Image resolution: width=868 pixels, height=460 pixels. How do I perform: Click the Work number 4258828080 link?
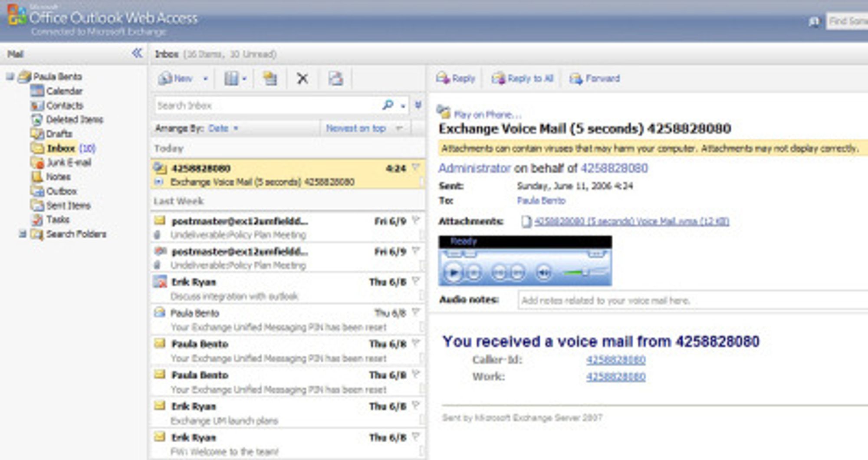point(616,377)
